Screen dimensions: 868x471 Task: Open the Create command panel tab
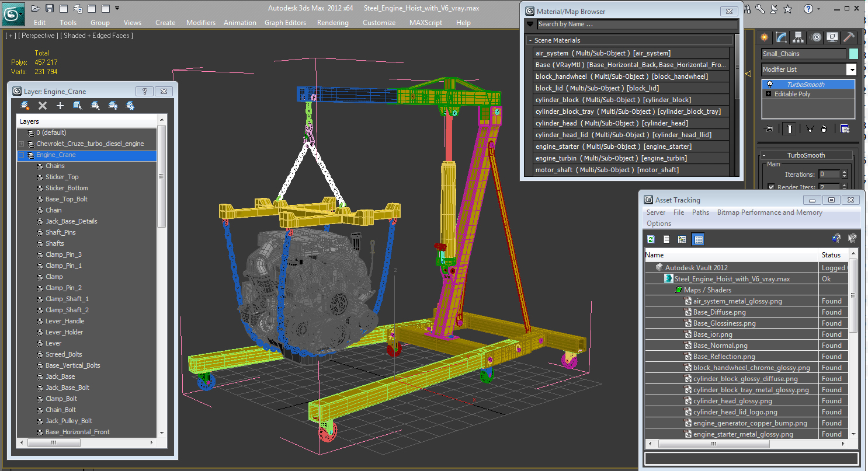[763, 37]
